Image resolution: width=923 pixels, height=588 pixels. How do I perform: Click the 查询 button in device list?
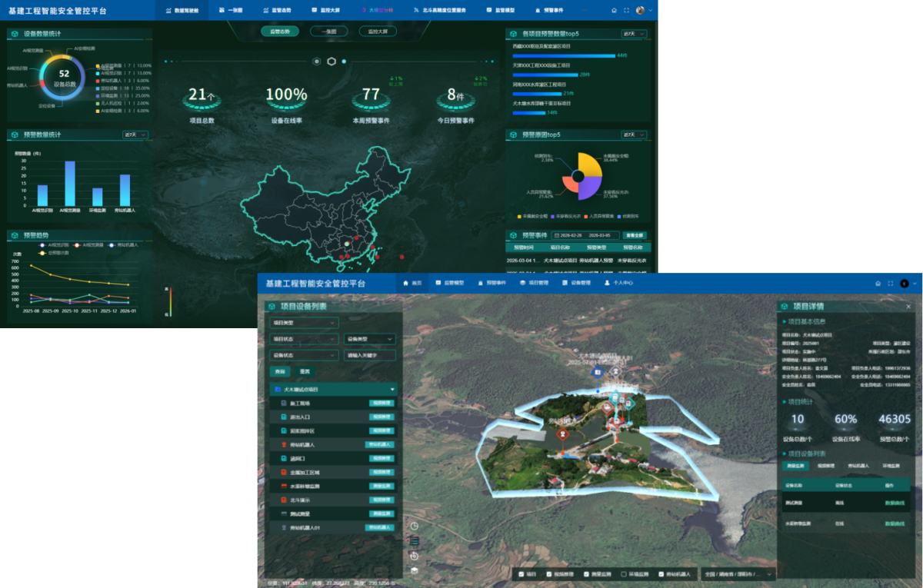point(280,371)
